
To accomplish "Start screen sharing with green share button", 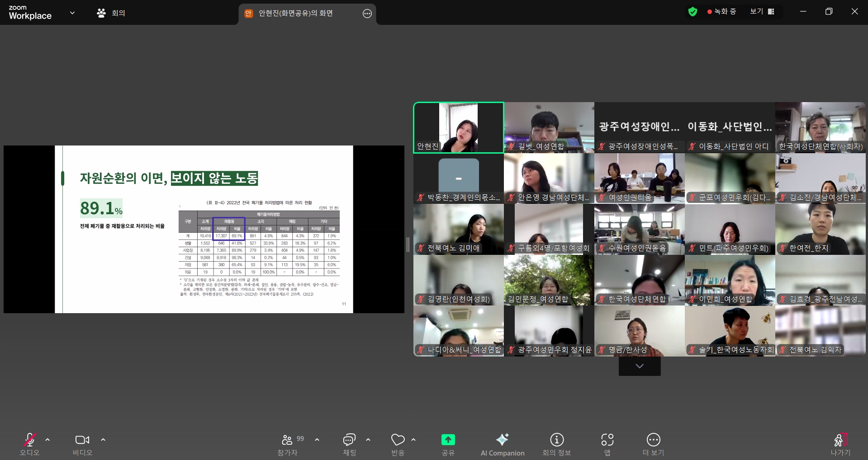I will pyautogui.click(x=448, y=440).
